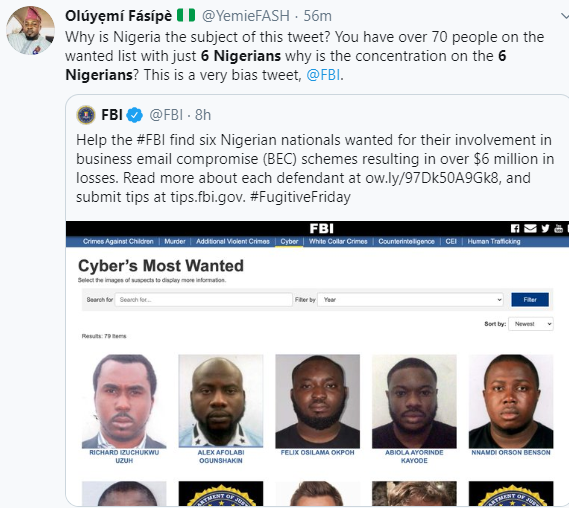Viewport: 569px width, 508px height.
Task: Click the blue Filter button
Action: [530, 300]
